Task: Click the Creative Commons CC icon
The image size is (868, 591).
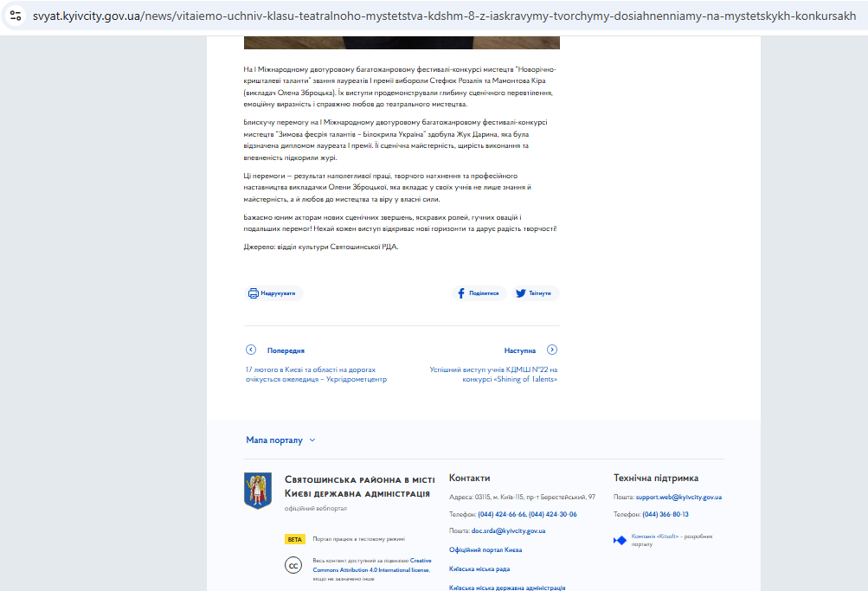Action: [x=294, y=565]
